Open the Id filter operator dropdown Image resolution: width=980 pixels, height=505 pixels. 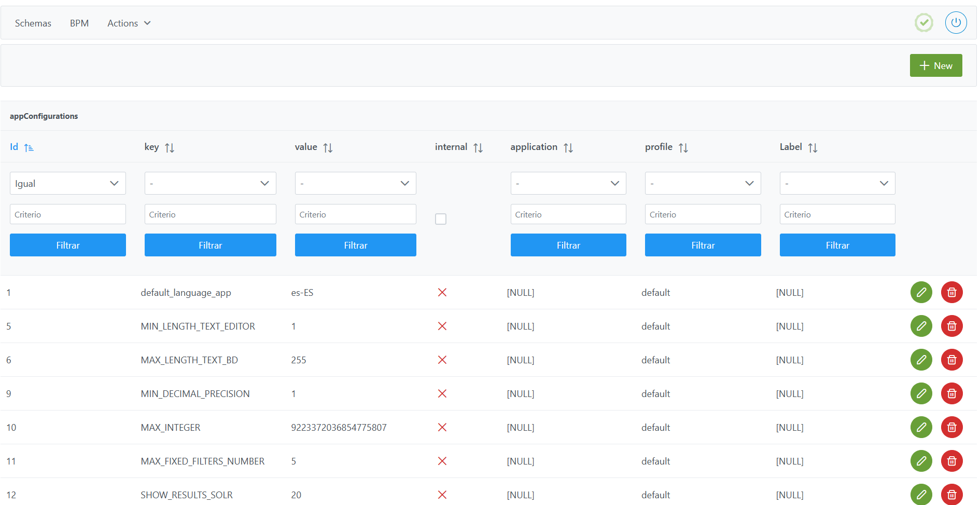67,183
